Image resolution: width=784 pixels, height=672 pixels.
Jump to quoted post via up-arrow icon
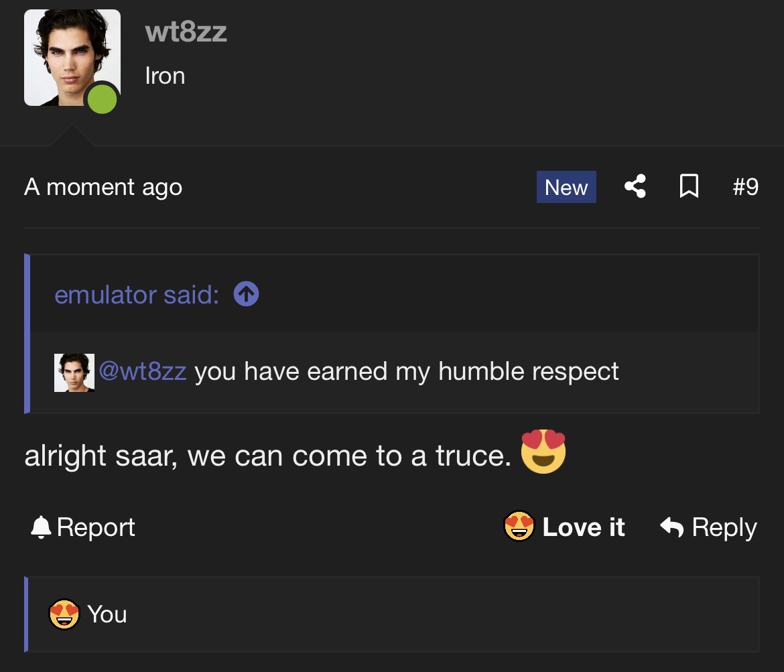click(246, 294)
